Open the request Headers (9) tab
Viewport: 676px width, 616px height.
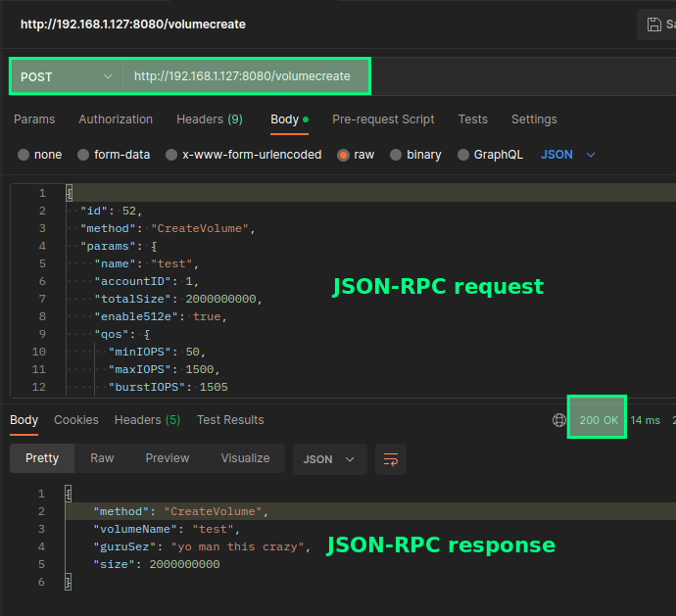[x=210, y=119]
